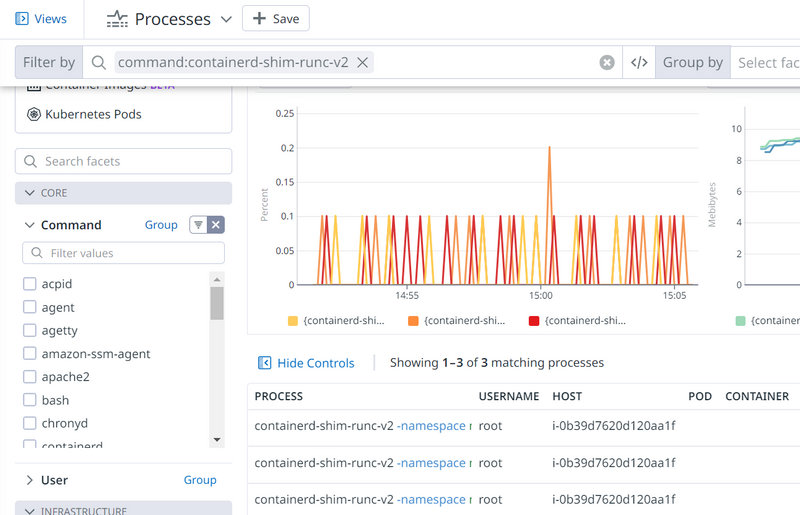Sort by CONTAINER column header
The image size is (800, 515).
coord(757,396)
